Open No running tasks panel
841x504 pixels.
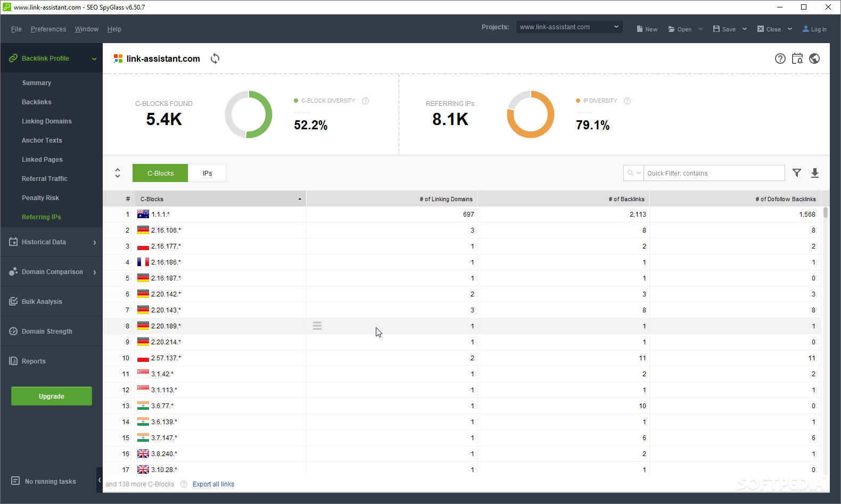click(x=44, y=481)
